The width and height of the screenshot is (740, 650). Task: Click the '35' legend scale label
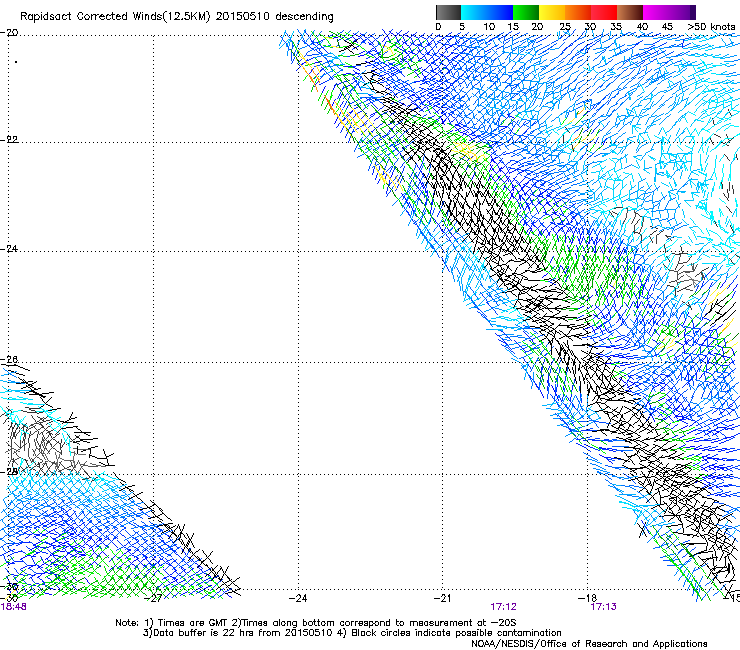pos(616,27)
